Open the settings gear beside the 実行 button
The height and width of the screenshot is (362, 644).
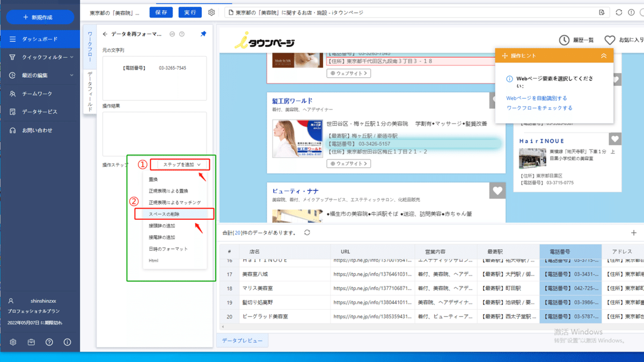211,12
